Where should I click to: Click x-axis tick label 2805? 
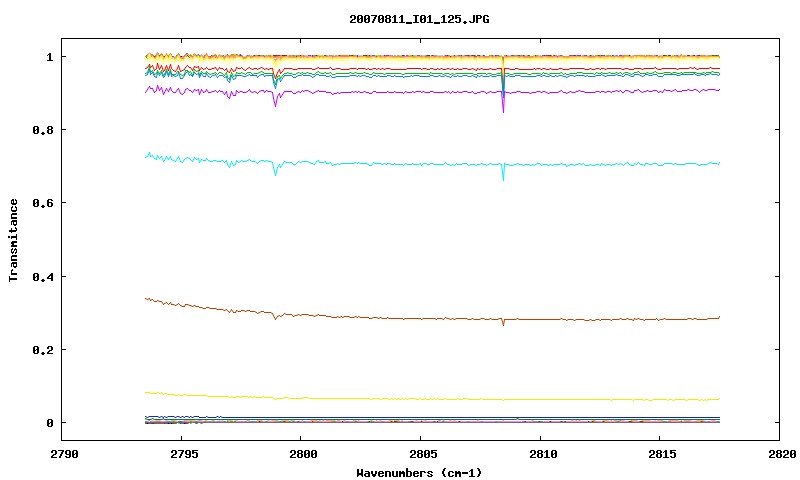(x=422, y=454)
